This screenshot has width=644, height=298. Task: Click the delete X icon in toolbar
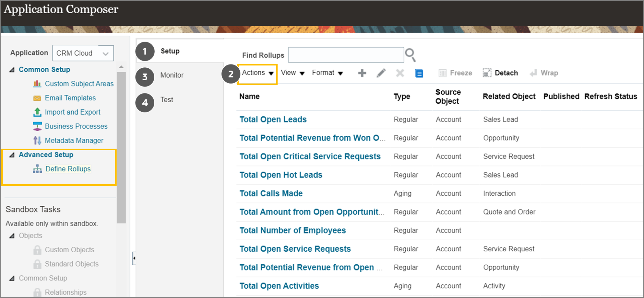click(400, 73)
